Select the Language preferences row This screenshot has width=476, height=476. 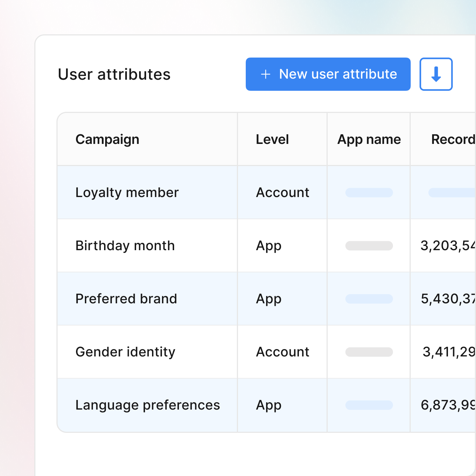[148, 405]
